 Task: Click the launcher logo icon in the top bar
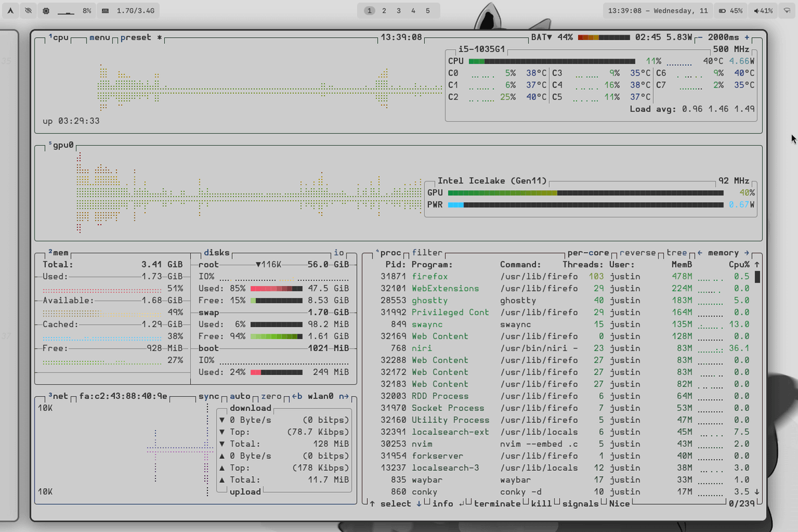11,11
